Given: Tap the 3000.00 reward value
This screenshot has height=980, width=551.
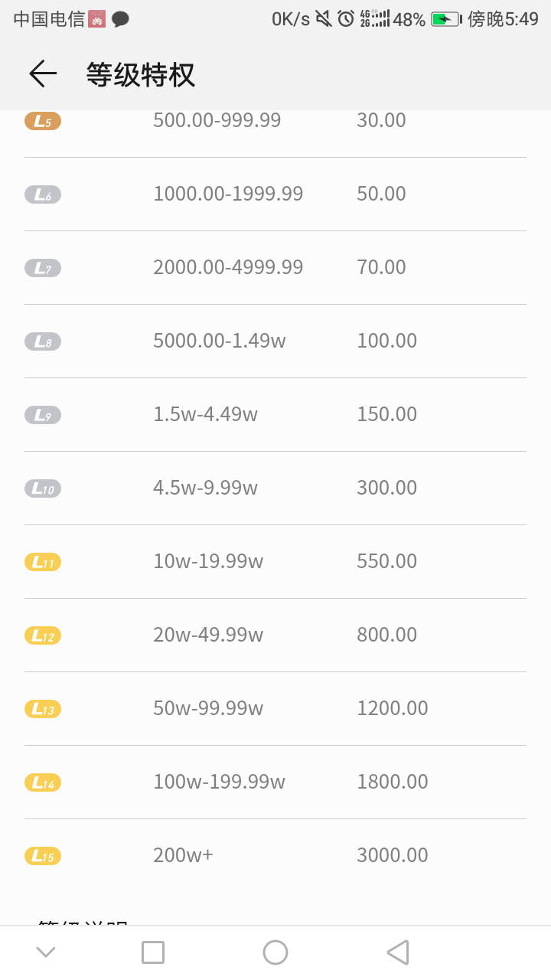Looking at the screenshot, I should pyautogui.click(x=392, y=855).
